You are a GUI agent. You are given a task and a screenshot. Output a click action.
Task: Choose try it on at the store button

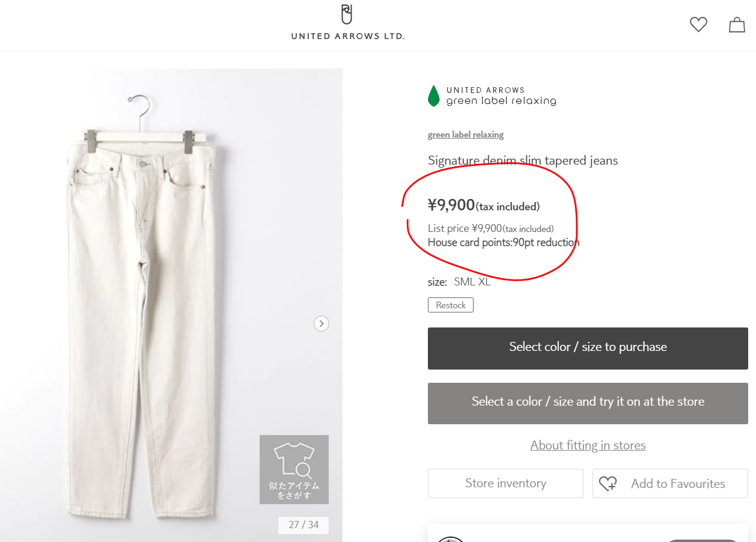588,402
